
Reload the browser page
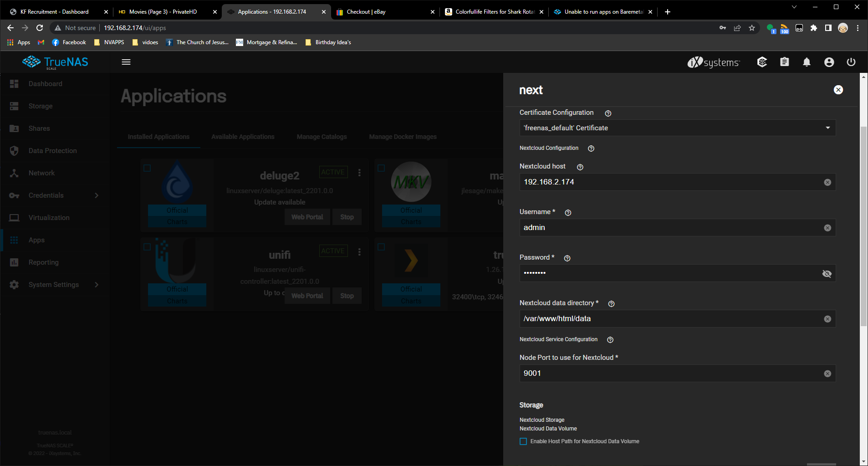[40, 28]
